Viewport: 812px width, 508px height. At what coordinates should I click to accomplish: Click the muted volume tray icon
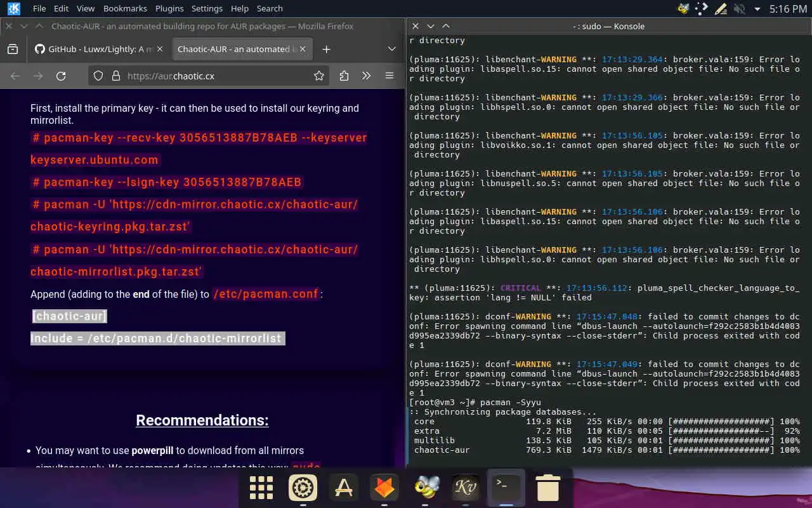tap(738, 8)
